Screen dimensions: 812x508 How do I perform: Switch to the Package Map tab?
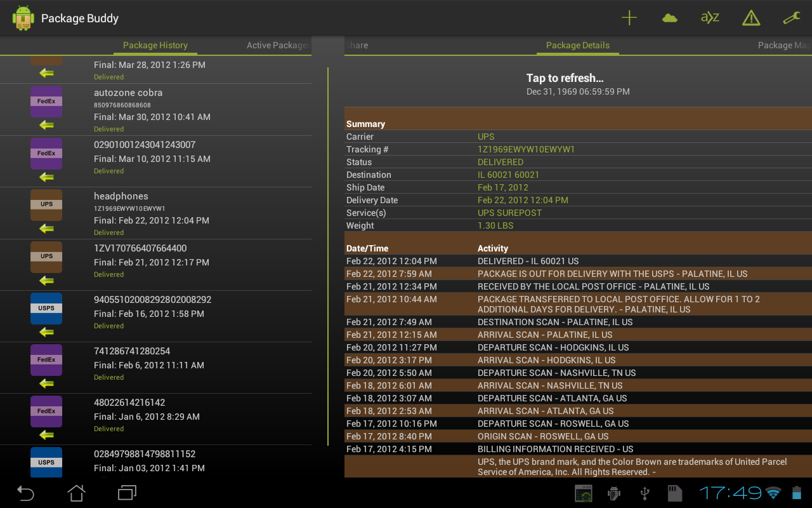coord(784,45)
